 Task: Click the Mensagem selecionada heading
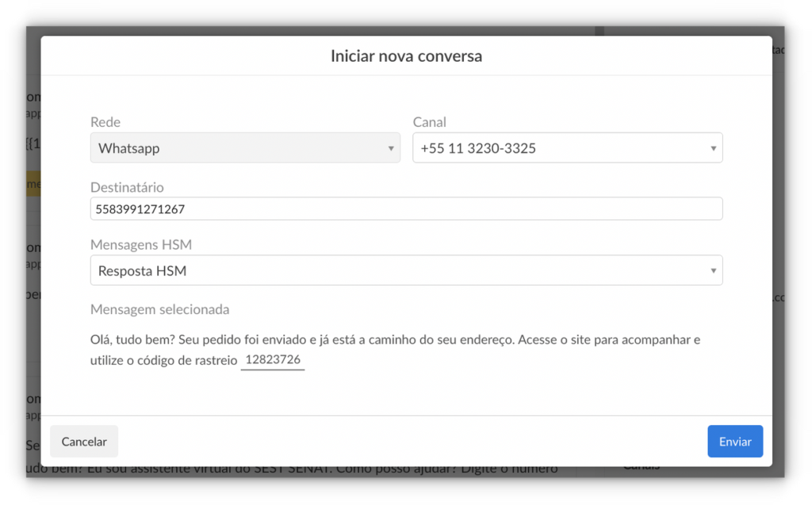[159, 309]
